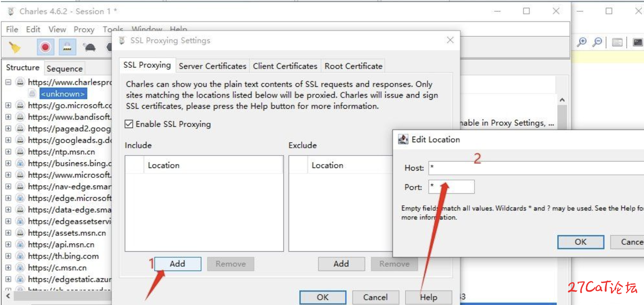The image size is (644, 305).
Task: Click OK in SSL Proxying Settings dialog
Action: pyautogui.click(x=323, y=297)
